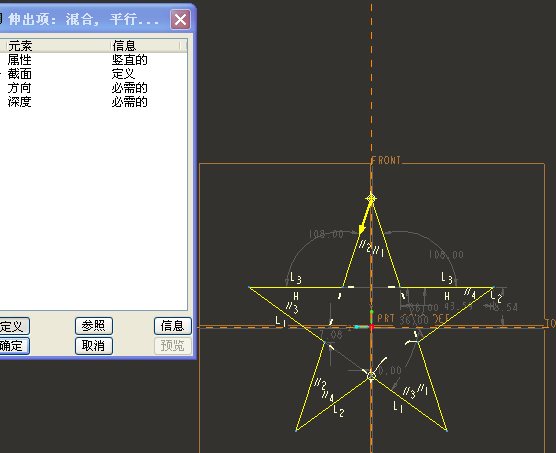Click the 信息 column header
The width and height of the screenshot is (556, 453).
click(x=145, y=46)
